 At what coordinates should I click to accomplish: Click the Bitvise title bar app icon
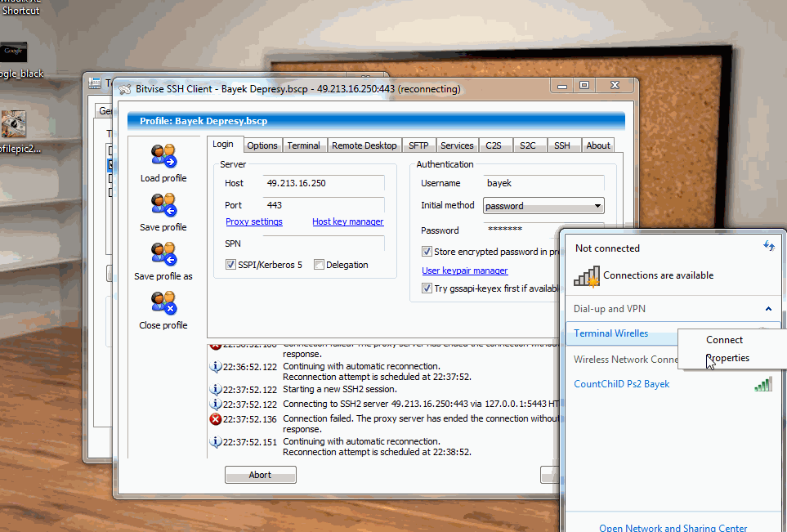(125, 89)
